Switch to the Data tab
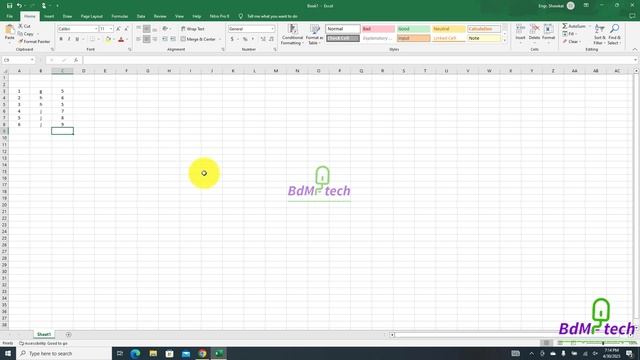Screen dimensions: 640x360 [x=141, y=16]
